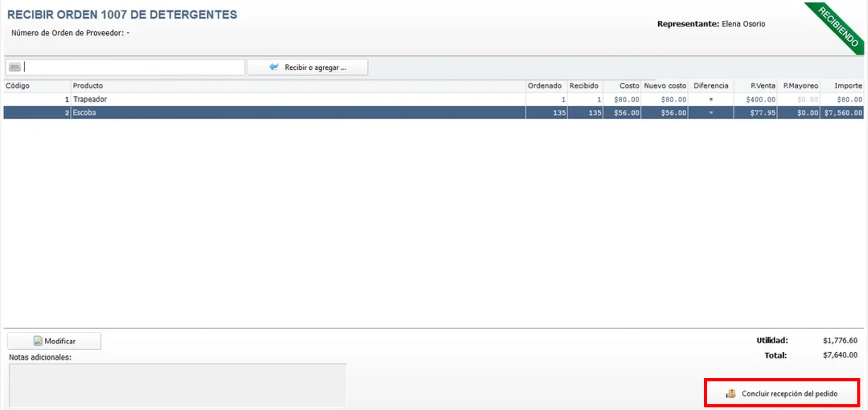The width and height of the screenshot is (868, 410).
Task: Click the Producto column header
Action: (x=298, y=85)
